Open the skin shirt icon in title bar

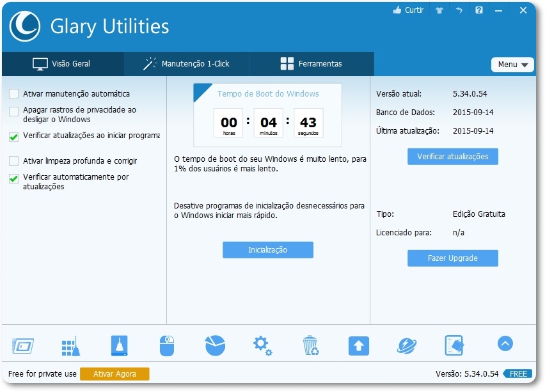tap(439, 10)
